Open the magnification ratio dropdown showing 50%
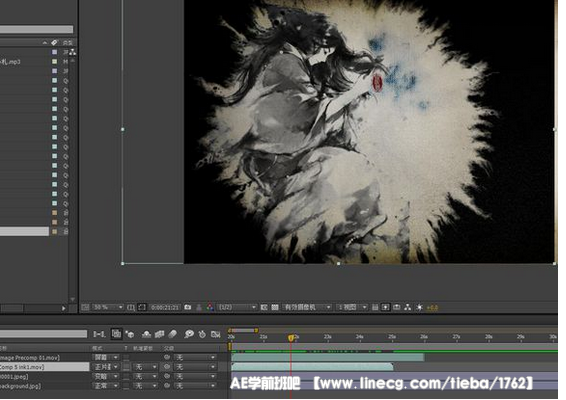The width and height of the screenshot is (566, 400). point(108,307)
